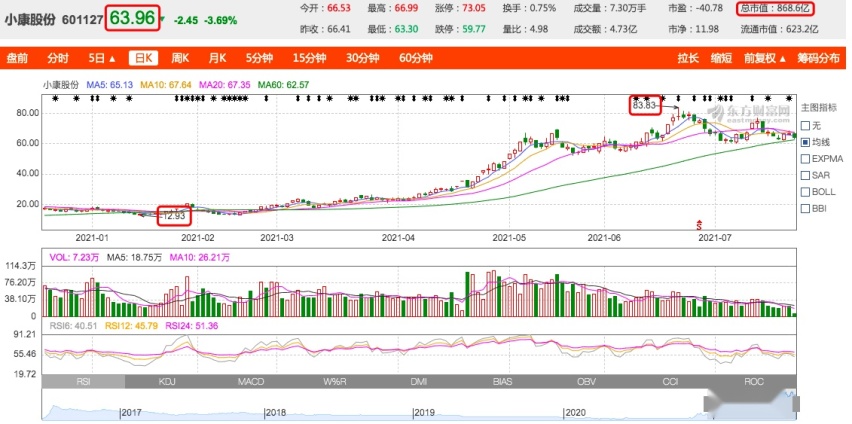
Task: Show the 5分钟 chart
Action: click(259, 58)
